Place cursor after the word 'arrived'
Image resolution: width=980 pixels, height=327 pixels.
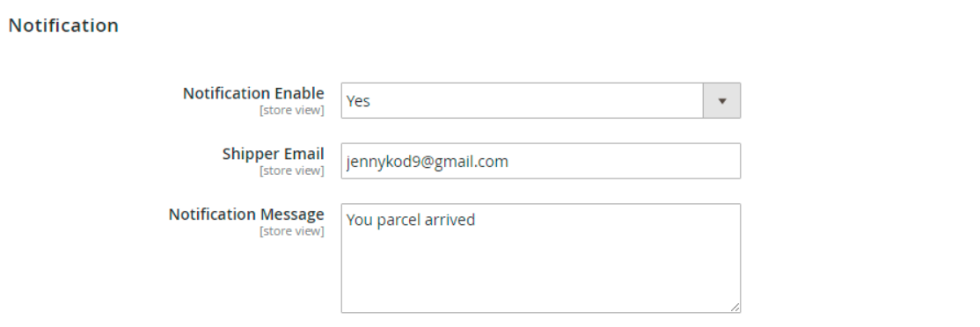(476, 221)
